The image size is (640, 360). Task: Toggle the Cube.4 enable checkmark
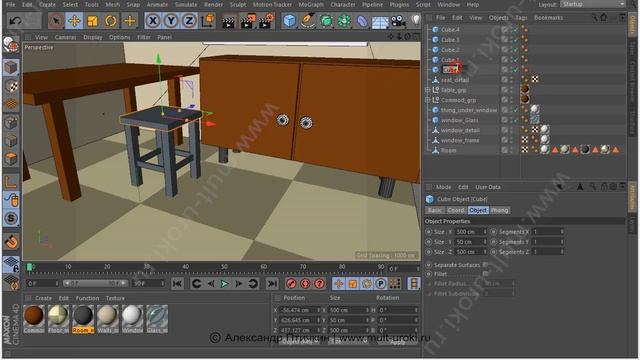point(516,30)
